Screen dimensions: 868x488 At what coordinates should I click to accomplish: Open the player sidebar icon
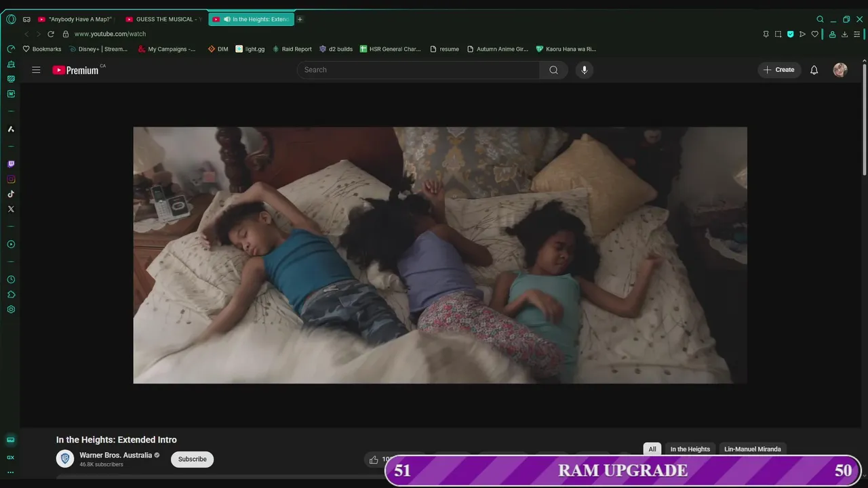pyautogui.click(x=11, y=244)
